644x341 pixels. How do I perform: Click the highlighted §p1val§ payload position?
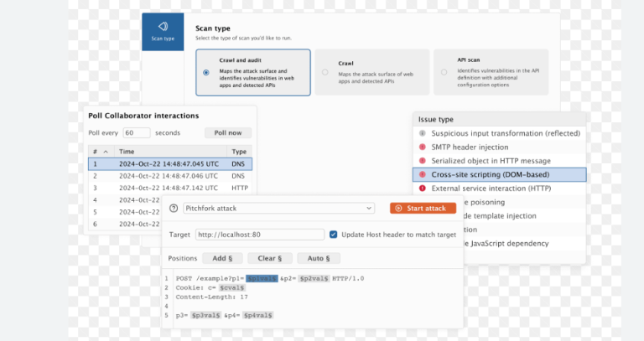click(262, 279)
